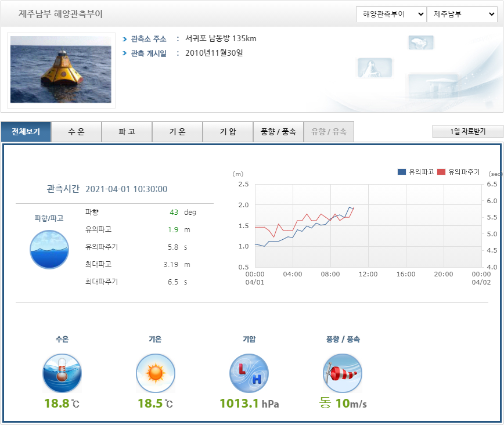504x425 pixels.
Task: Click the address text 서귀포 남동방 135km
Action: (221, 38)
